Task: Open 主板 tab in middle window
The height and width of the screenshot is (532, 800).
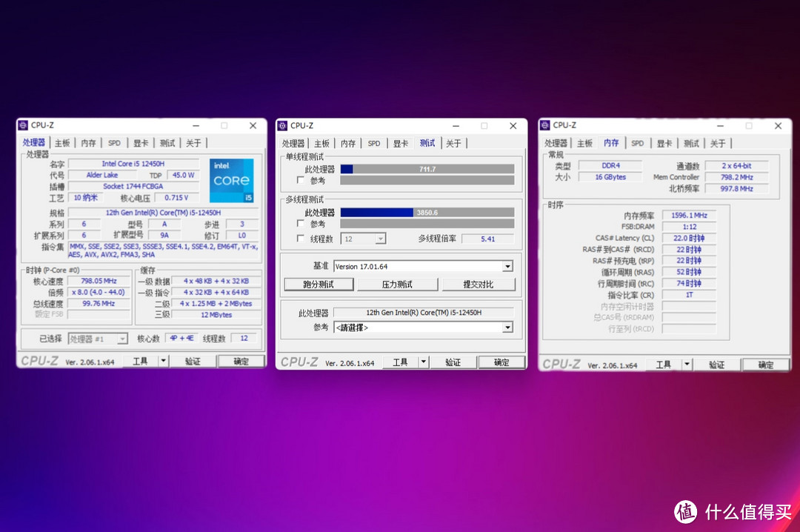Action: [322, 144]
